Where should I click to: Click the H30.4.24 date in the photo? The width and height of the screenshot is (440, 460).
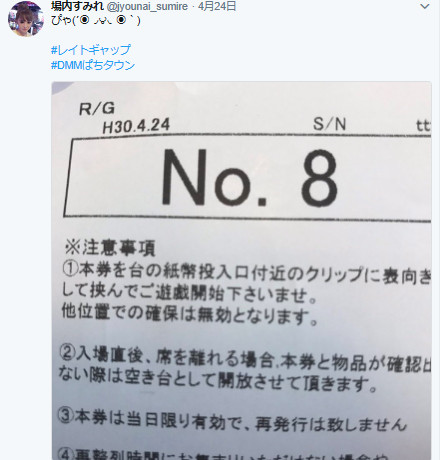[x=136, y=126]
